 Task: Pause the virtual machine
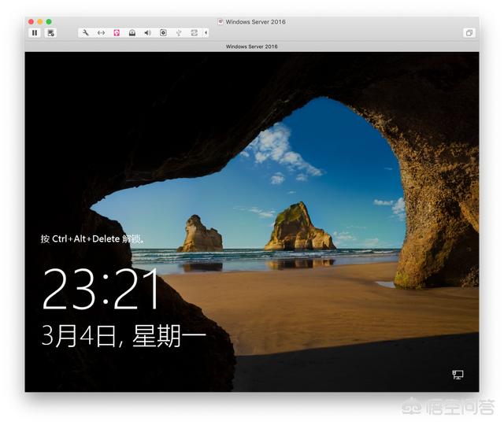click(x=35, y=33)
